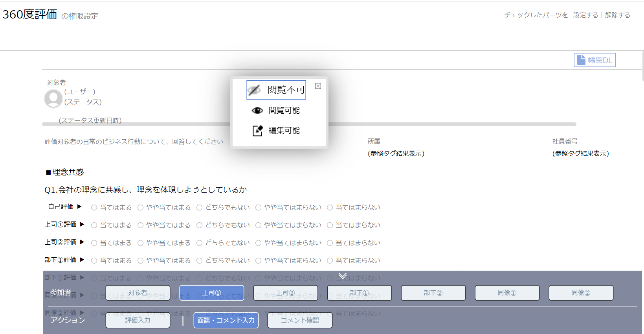Select 閲覧不可 in the popup menu
Image resolution: width=644 pixels, height=334 pixels.
276,90
